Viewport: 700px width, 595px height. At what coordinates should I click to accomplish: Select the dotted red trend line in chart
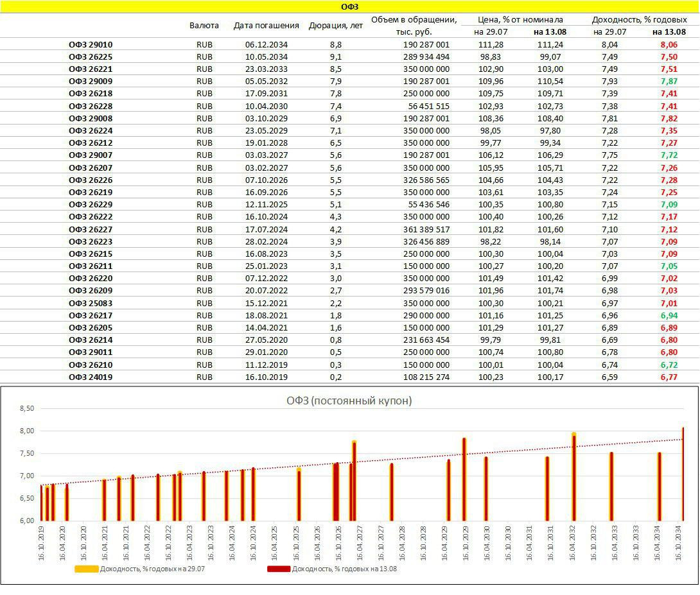(x=385, y=459)
